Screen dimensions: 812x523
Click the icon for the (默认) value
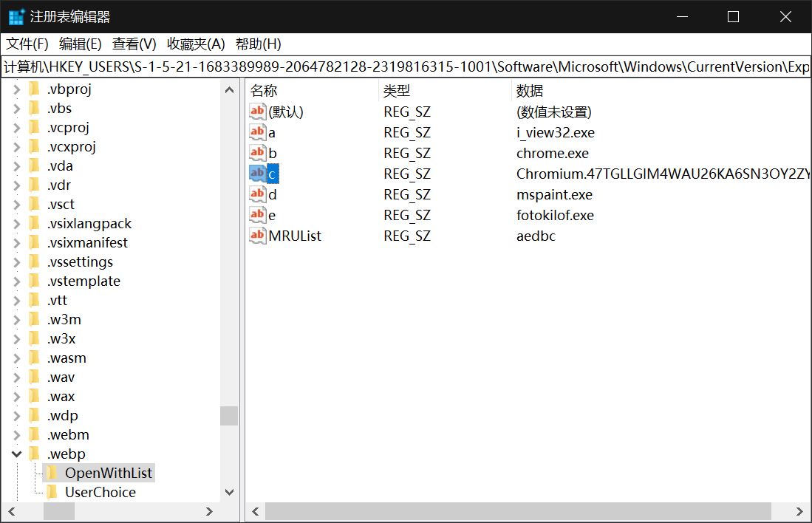point(257,112)
